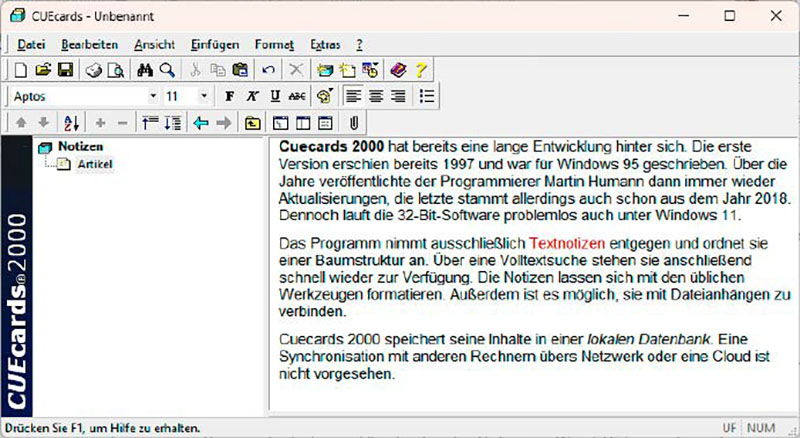The width and height of the screenshot is (800, 438).
Task: Sort entries with the A-Z icon
Action: (x=71, y=123)
